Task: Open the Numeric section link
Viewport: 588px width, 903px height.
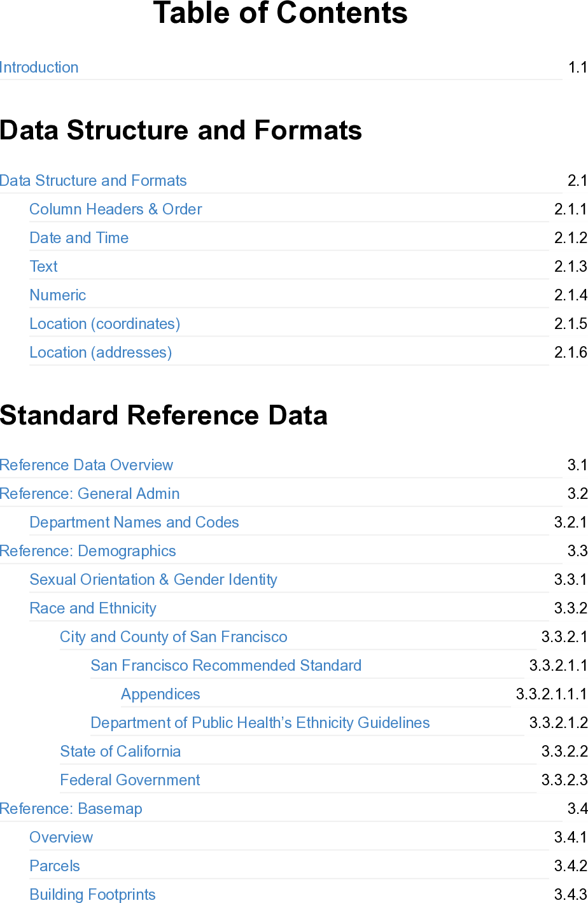Action: (x=58, y=295)
